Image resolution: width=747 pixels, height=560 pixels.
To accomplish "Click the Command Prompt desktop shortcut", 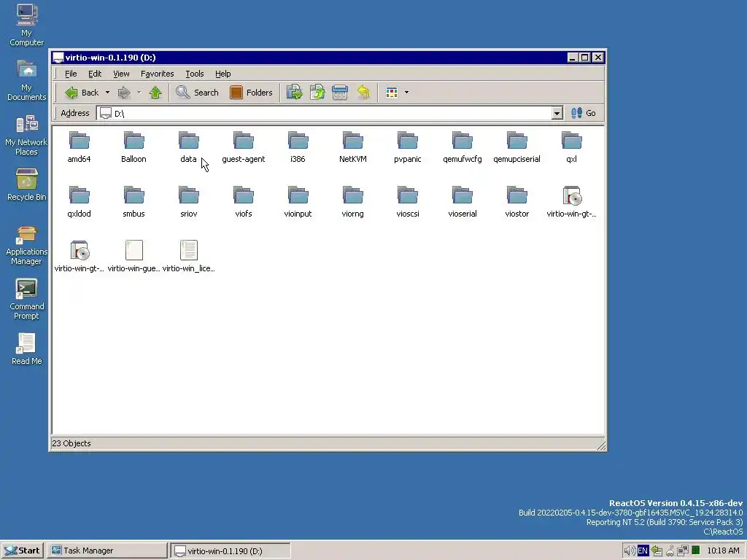I will (x=27, y=300).
